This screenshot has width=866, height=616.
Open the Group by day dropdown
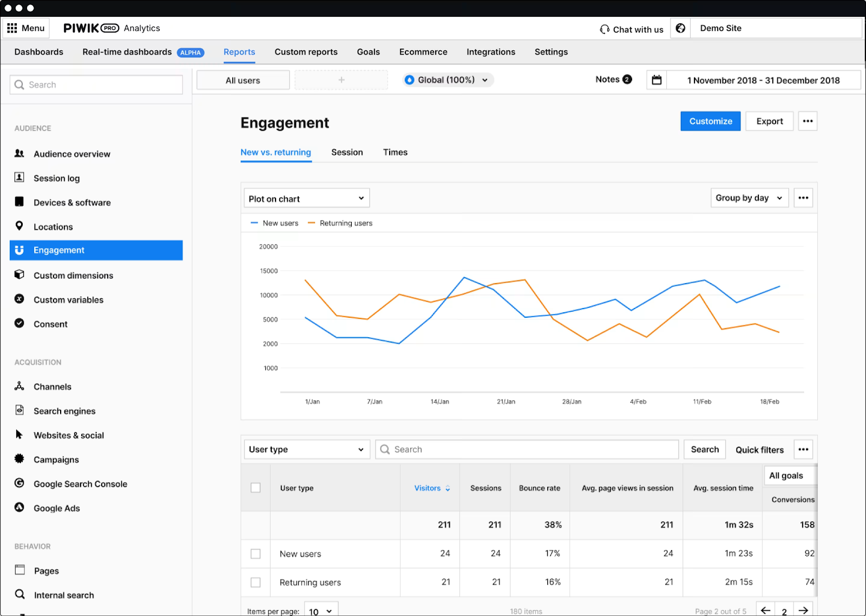pos(749,198)
